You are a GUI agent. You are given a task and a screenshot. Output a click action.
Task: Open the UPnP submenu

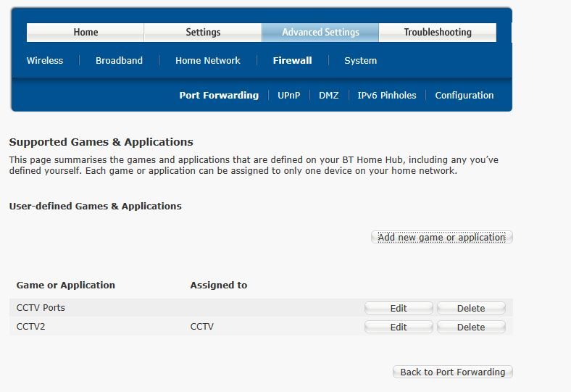pyautogui.click(x=289, y=96)
